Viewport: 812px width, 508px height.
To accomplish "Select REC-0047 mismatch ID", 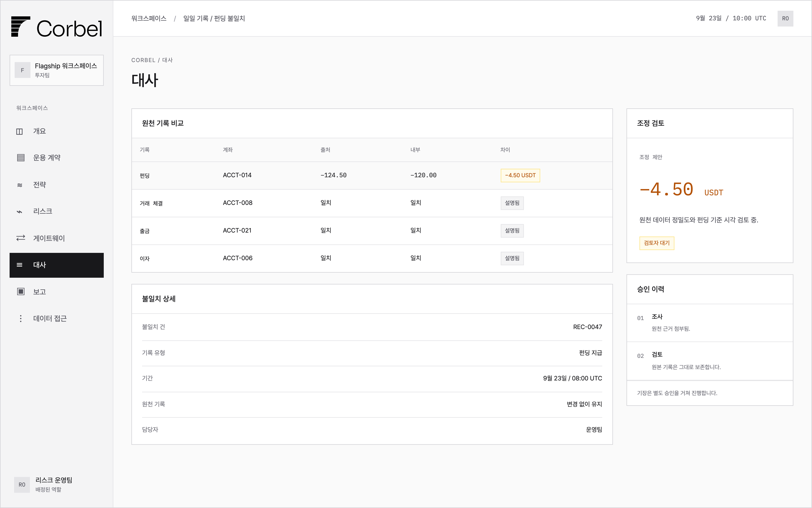I will point(588,327).
